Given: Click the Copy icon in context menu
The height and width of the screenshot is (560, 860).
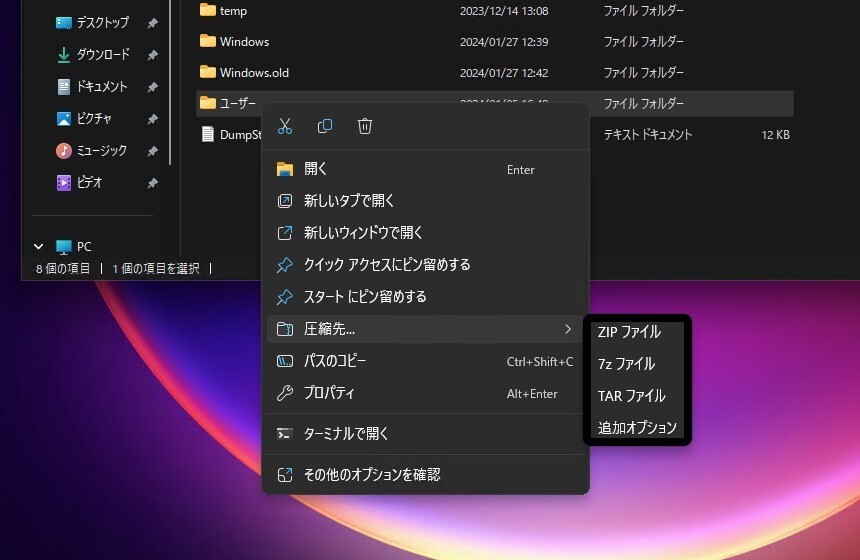Looking at the screenshot, I should 325,126.
